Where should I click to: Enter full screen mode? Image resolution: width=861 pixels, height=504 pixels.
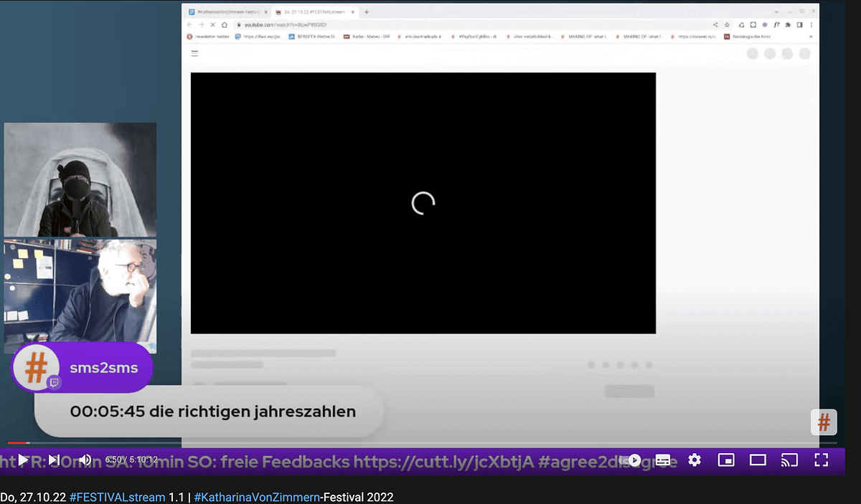[822, 460]
